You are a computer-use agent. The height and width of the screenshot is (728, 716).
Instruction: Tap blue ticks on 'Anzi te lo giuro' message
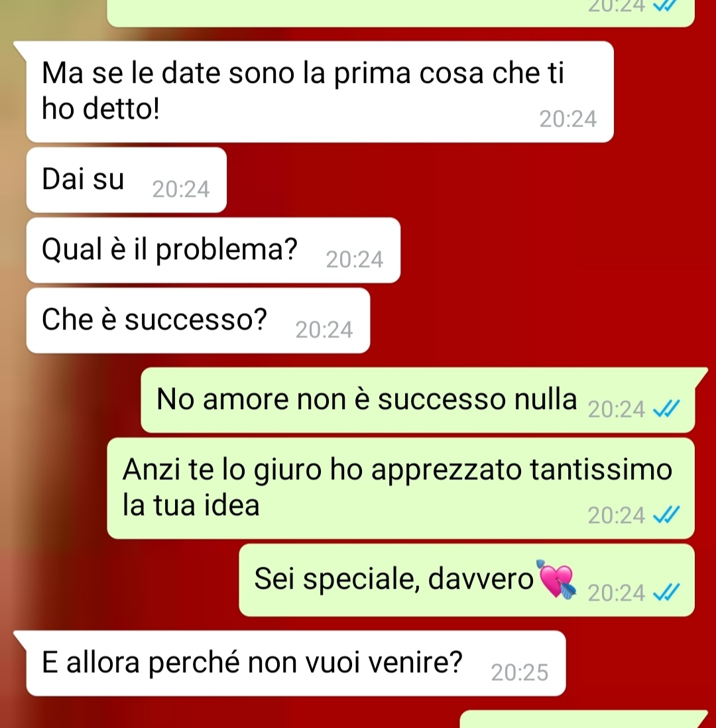pyautogui.click(x=666, y=515)
